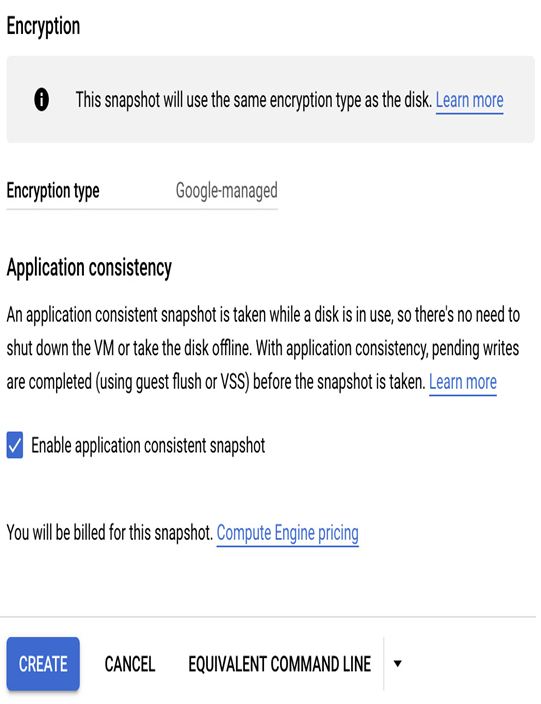
Task: Click the info icon in the encryption banner
Action: click(x=41, y=99)
